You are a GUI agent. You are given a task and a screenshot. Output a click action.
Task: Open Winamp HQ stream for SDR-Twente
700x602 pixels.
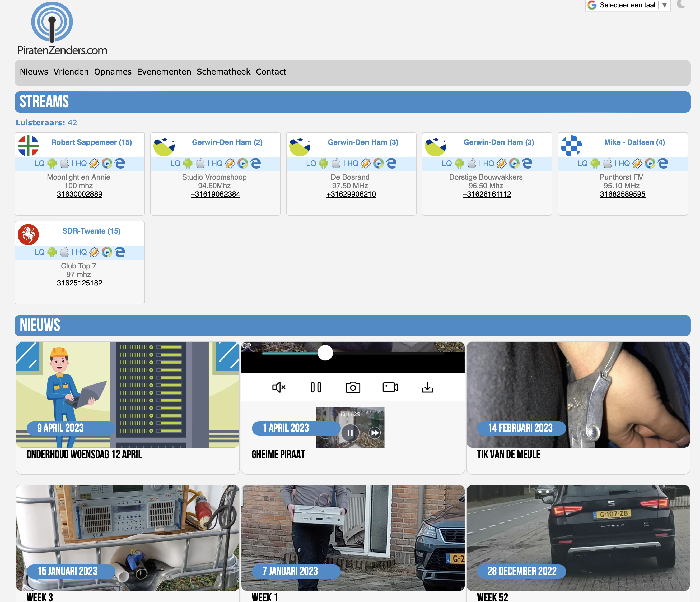(94, 252)
